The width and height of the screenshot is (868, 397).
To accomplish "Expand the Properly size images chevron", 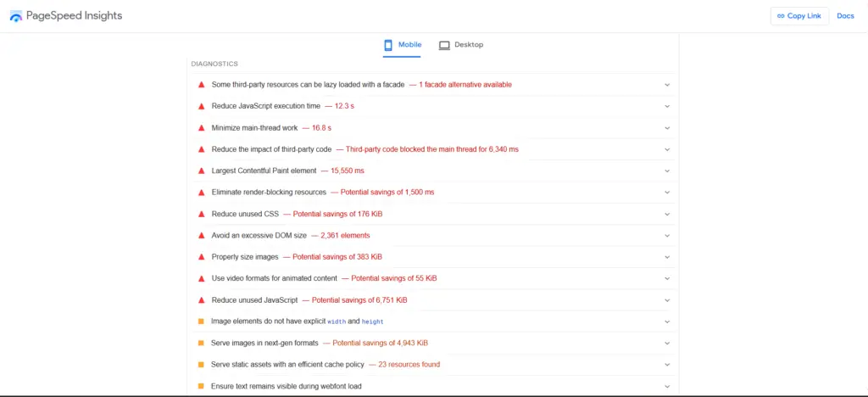I will click(x=667, y=257).
